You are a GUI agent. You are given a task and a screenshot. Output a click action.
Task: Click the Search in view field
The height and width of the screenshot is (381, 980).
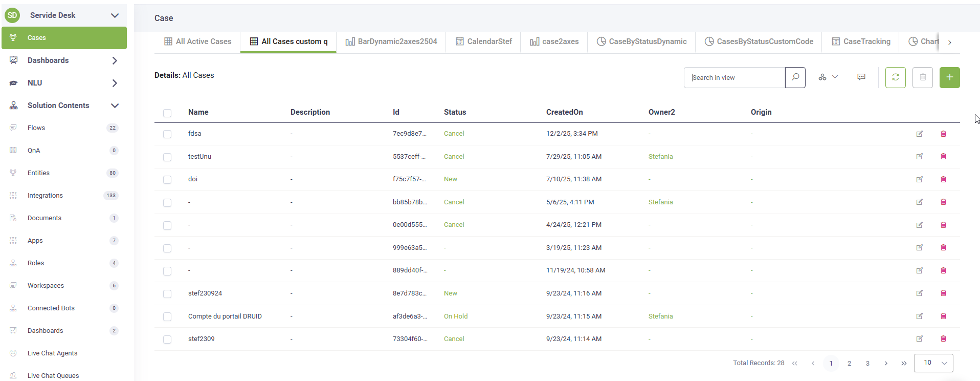(x=734, y=77)
